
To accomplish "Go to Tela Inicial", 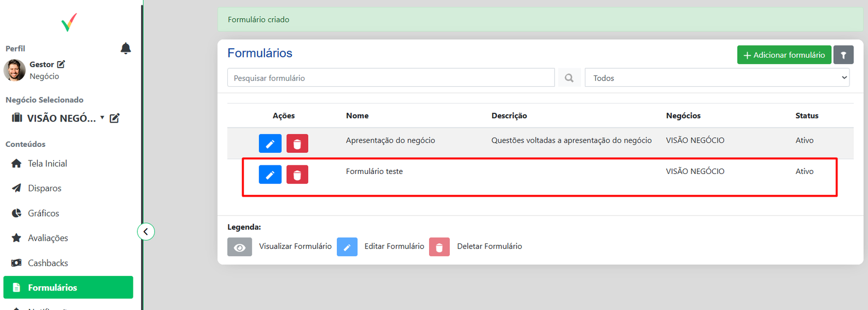I will point(47,164).
